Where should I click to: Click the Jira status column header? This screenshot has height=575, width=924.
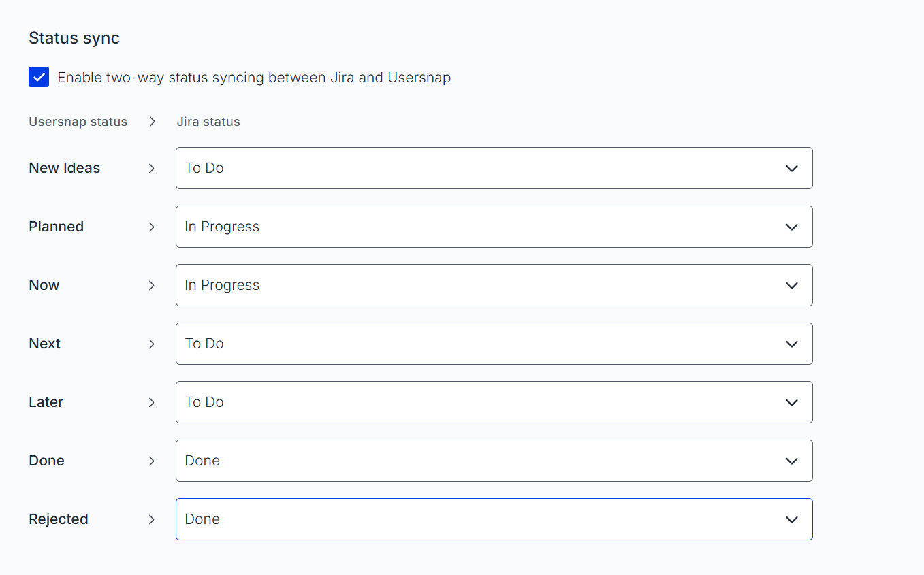(208, 122)
